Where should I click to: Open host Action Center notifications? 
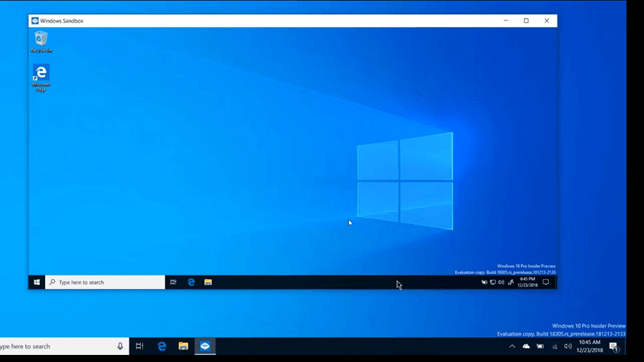(x=614, y=347)
